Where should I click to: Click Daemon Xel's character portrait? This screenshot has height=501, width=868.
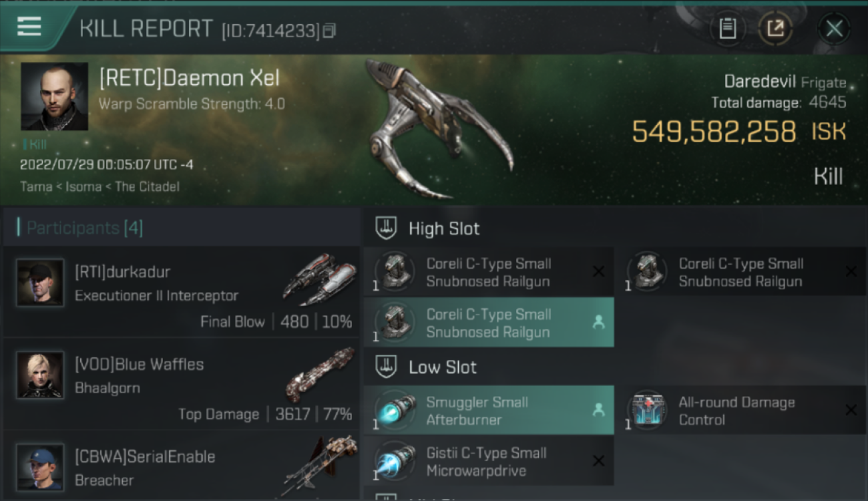tap(55, 96)
